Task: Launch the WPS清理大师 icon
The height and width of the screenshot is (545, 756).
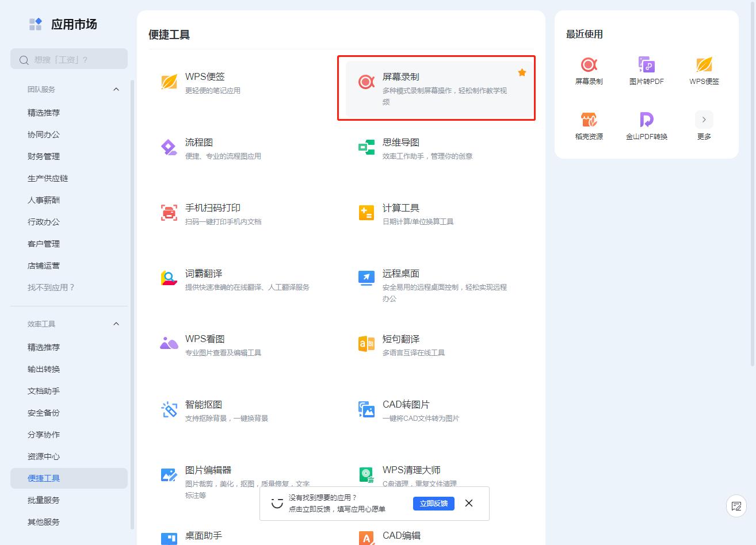Action: click(366, 475)
